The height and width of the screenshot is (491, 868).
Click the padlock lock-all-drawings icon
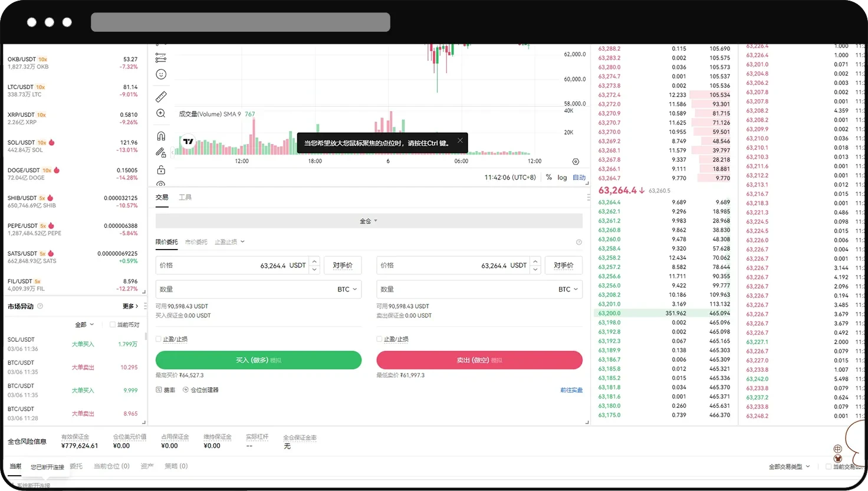(161, 170)
